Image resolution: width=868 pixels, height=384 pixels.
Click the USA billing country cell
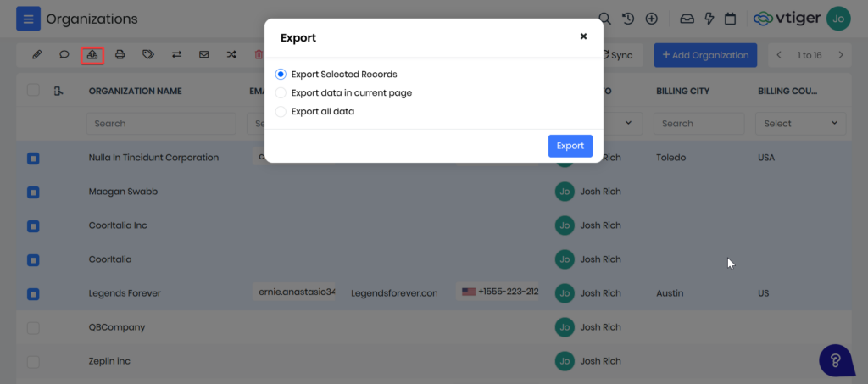(x=766, y=158)
